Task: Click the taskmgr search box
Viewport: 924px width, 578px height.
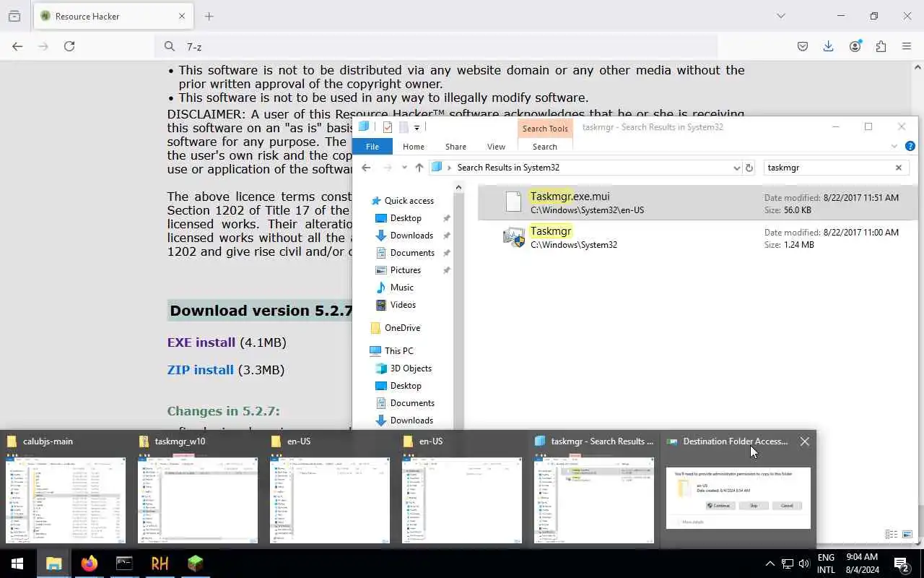Action: coord(827,168)
